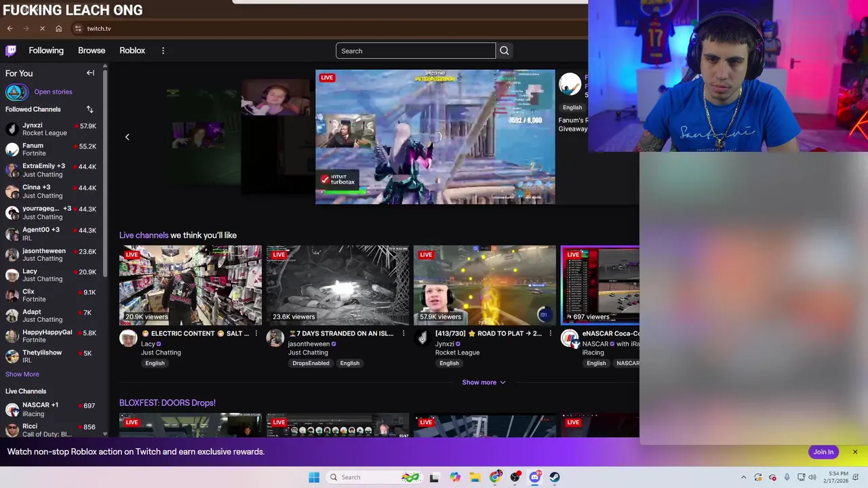868x488 pixels.
Task: Click the Twitch logo home icon
Action: 11,51
